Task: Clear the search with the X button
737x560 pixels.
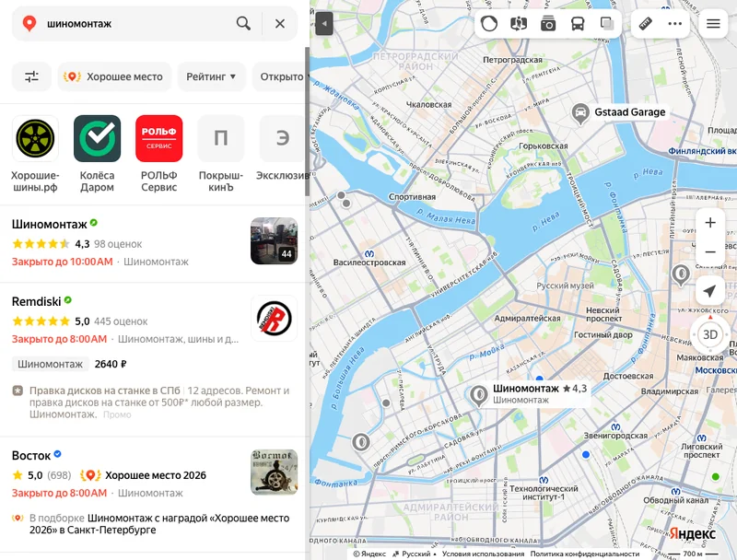Action: tap(280, 24)
